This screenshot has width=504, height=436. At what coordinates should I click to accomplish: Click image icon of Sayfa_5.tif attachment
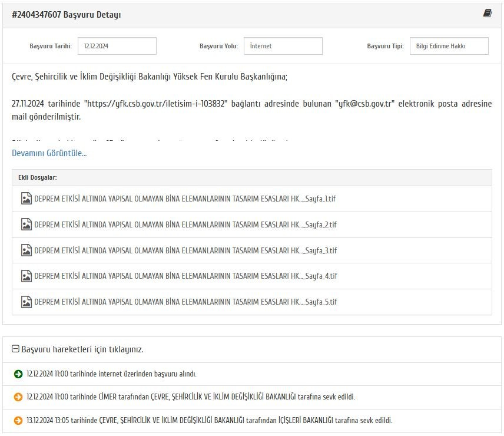coord(26,302)
